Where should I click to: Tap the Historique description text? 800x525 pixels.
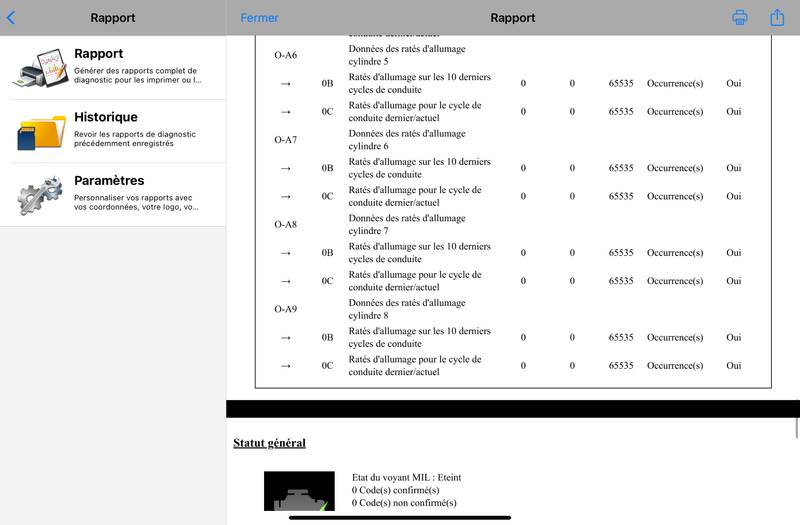pos(135,139)
